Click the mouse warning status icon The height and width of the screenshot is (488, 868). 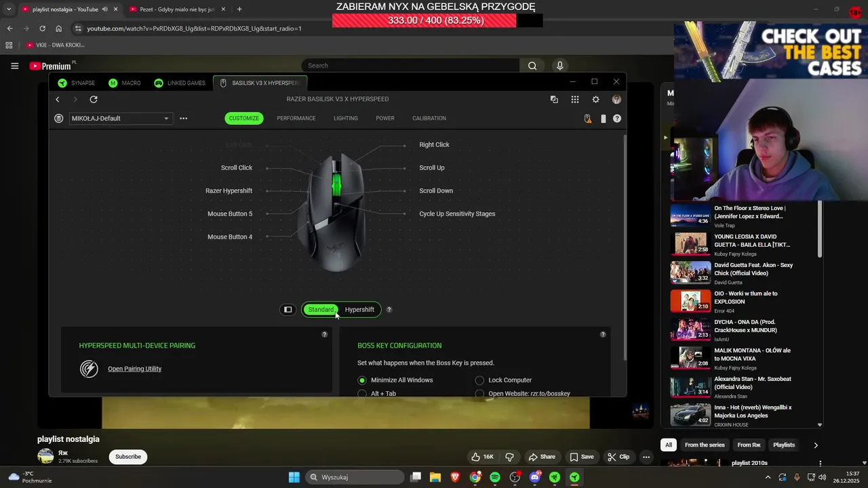click(588, 119)
